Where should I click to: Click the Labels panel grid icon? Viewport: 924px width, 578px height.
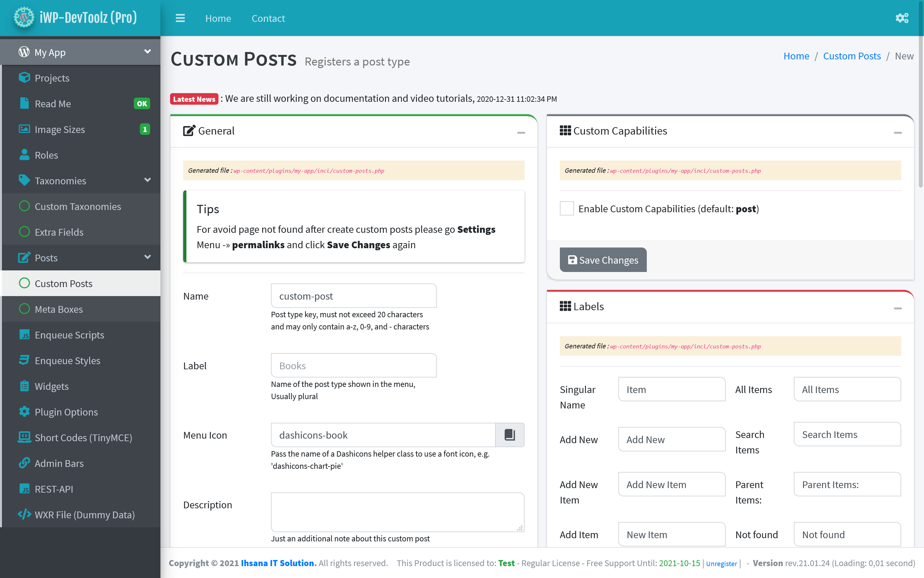565,306
